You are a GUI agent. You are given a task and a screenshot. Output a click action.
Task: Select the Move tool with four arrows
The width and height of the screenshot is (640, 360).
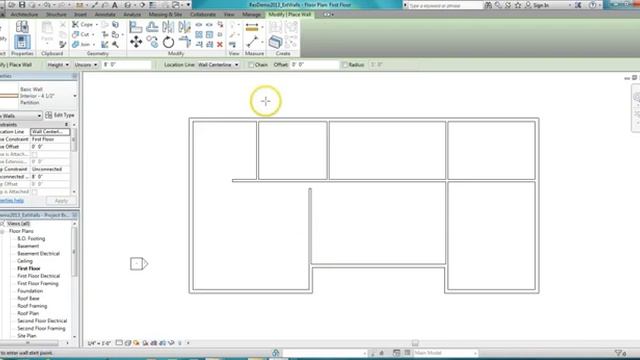[x=136, y=42]
